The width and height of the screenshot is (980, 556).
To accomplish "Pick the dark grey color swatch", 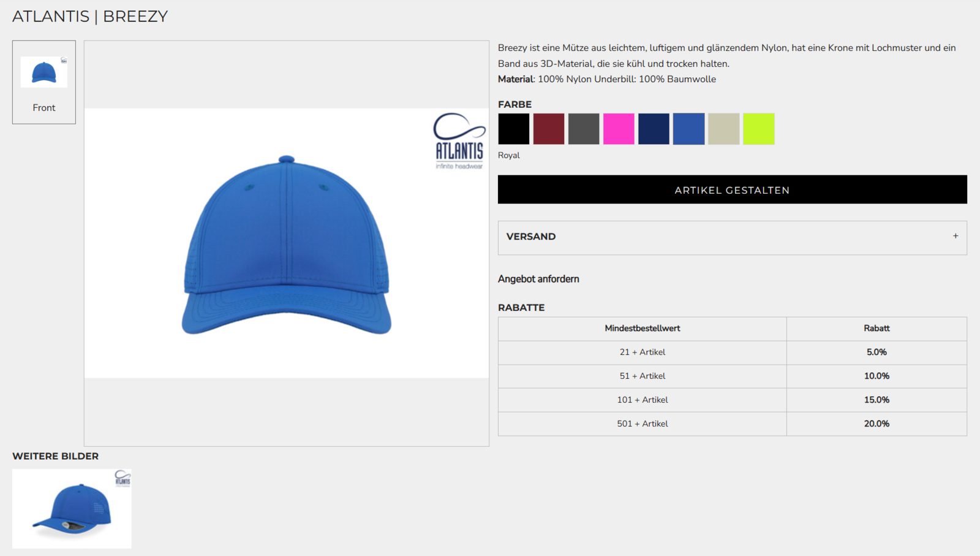I will [x=583, y=129].
